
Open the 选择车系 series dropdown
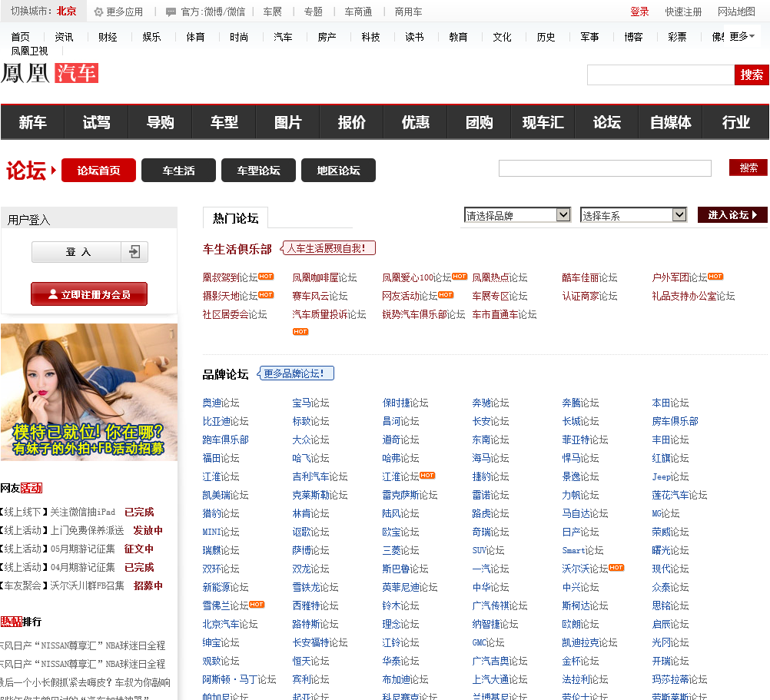[633, 215]
